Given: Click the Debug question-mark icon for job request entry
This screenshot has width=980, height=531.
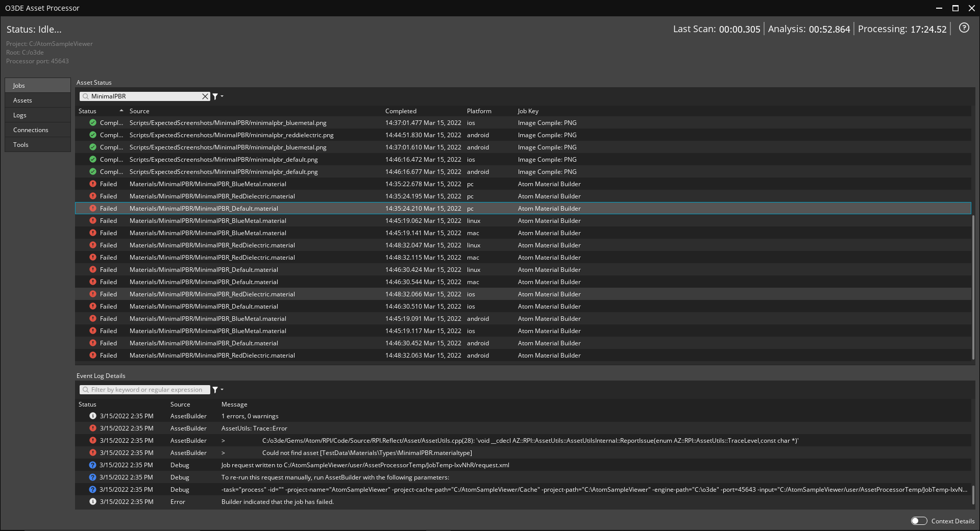Looking at the screenshot, I should tap(92, 465).
